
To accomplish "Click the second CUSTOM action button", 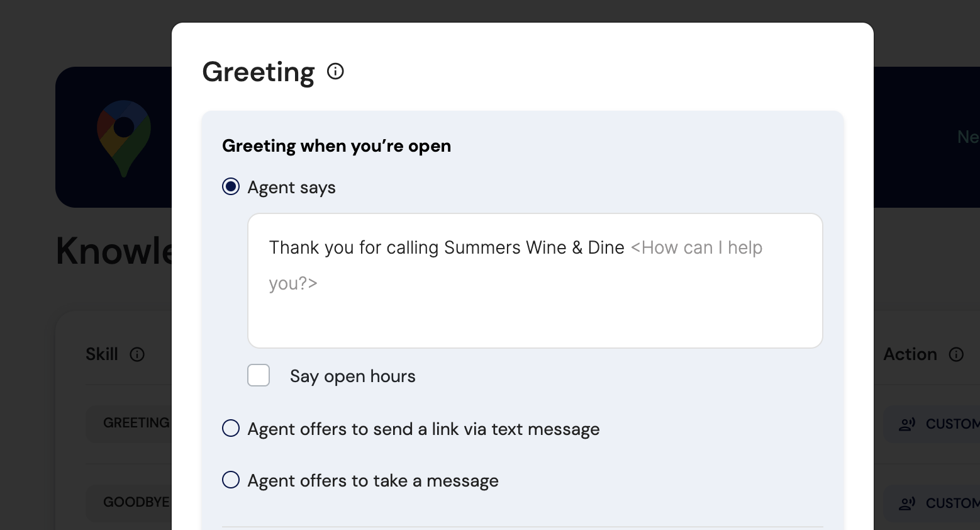I will (932, 504).
